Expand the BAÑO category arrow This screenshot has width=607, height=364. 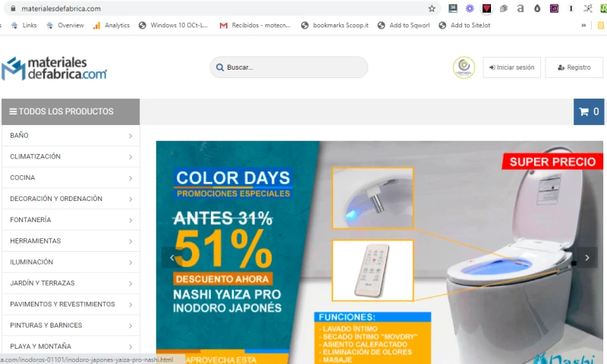coord(131,136)
